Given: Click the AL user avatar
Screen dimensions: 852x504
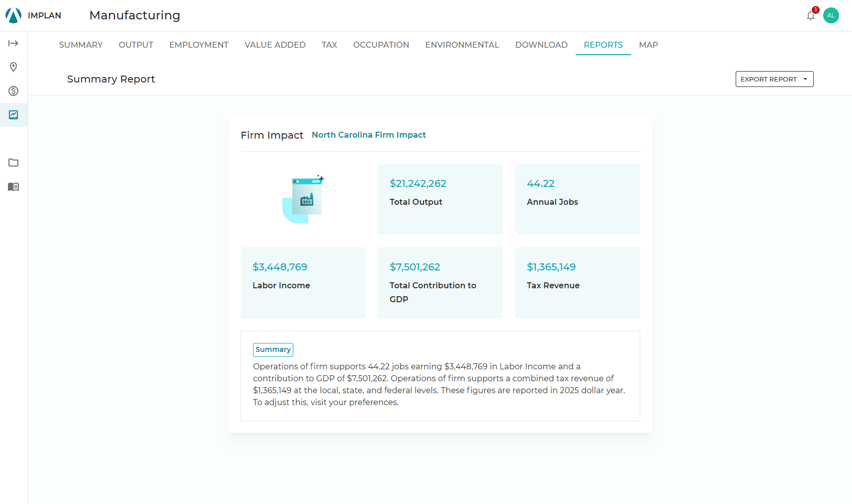Looking at the screenshot, I should (x=831, y=15).
